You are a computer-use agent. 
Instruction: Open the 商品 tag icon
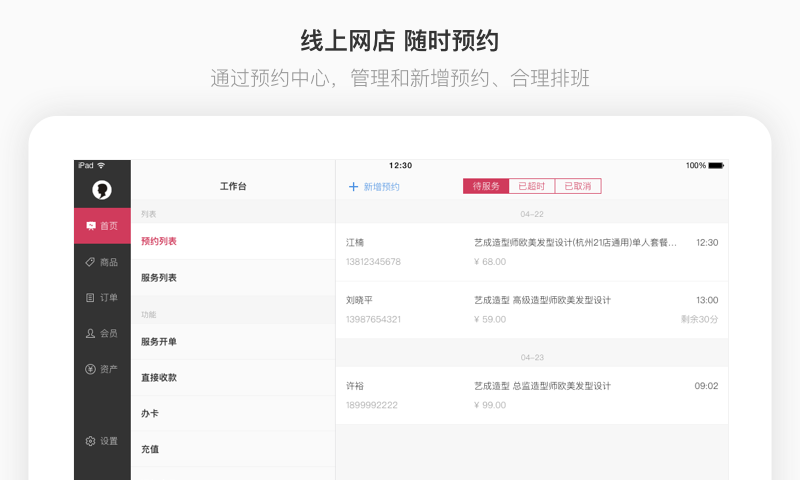pyautogui.click(x=90, y=262)
